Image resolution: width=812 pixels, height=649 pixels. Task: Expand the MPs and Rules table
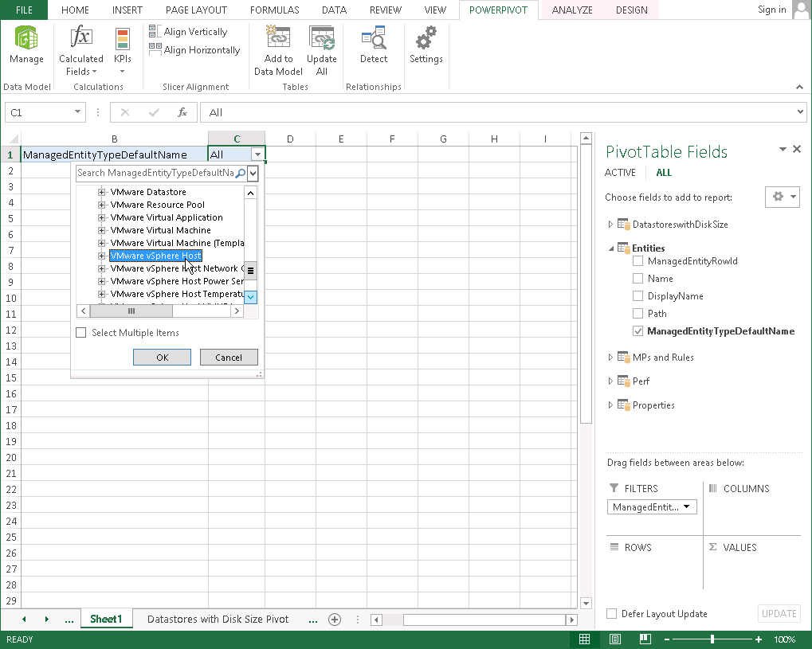(x=610, y=357)
